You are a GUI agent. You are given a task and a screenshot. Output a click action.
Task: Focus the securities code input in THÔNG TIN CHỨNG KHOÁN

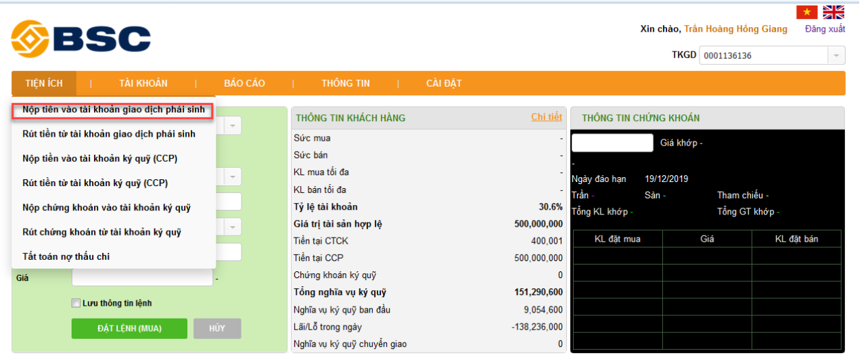click(x=612, y=143)
